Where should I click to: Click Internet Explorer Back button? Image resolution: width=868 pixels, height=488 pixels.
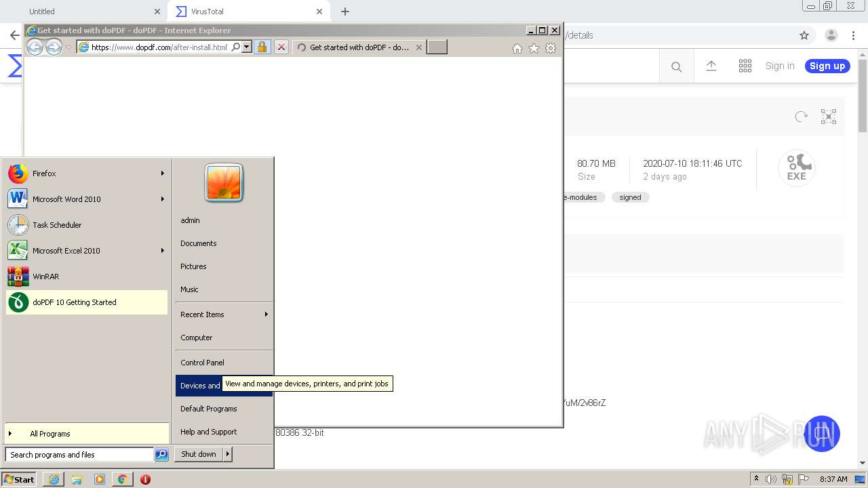pos(35,47)
